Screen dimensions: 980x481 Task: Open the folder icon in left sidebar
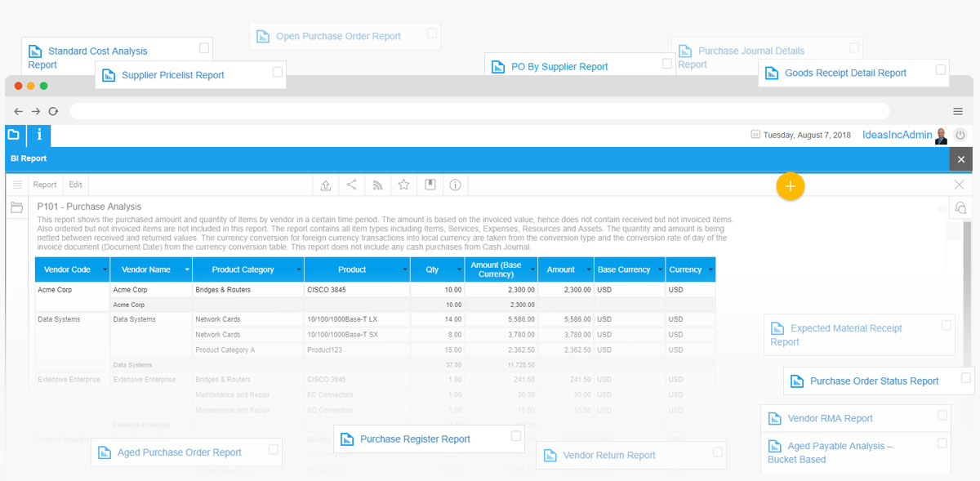(x=16, y=207)
